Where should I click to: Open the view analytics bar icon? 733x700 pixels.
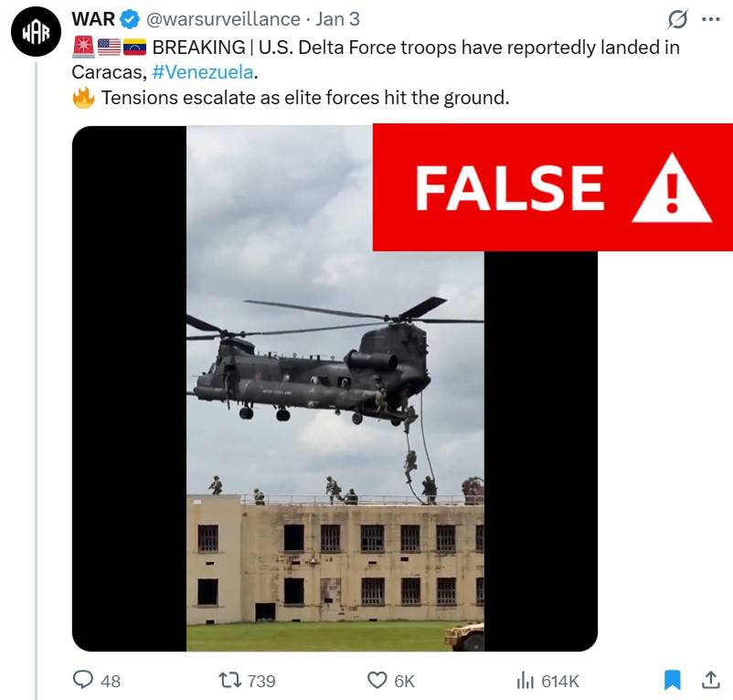[525, 681]
